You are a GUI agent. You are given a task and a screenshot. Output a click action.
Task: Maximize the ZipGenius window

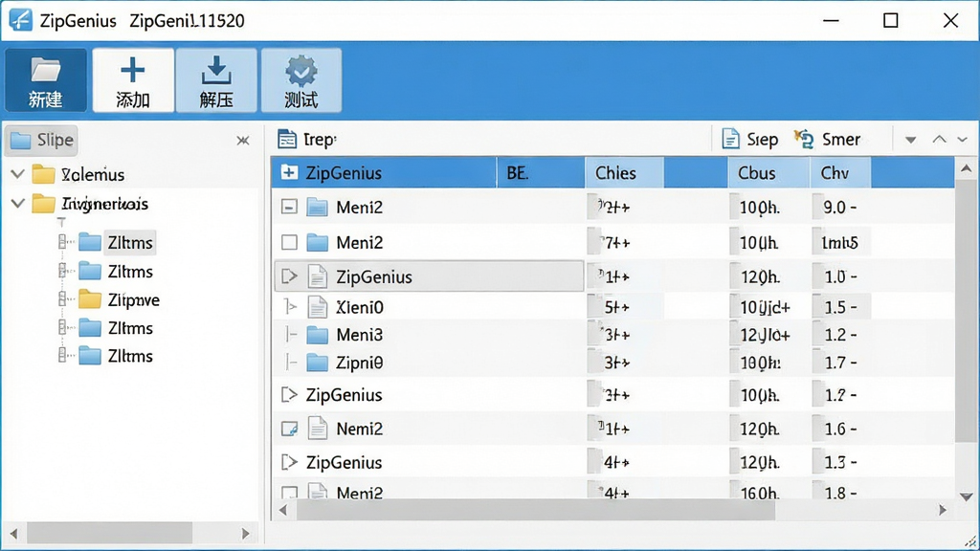pos(891,21)
